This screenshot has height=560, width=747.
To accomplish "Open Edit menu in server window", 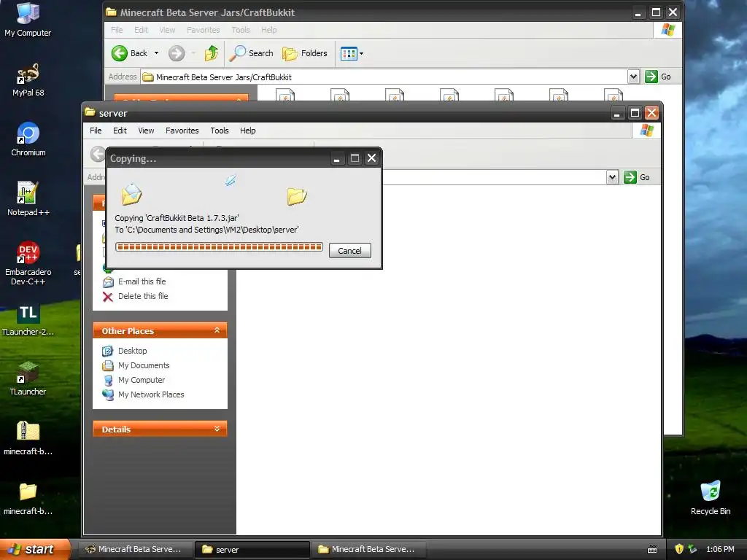I will point(120,131).
